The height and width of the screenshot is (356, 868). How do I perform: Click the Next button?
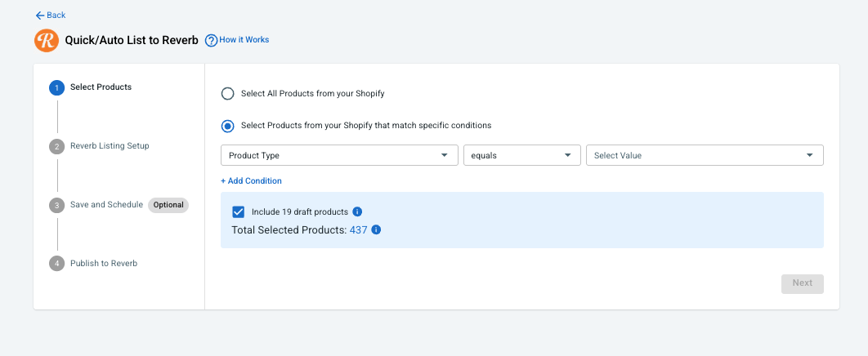point(802,283)
